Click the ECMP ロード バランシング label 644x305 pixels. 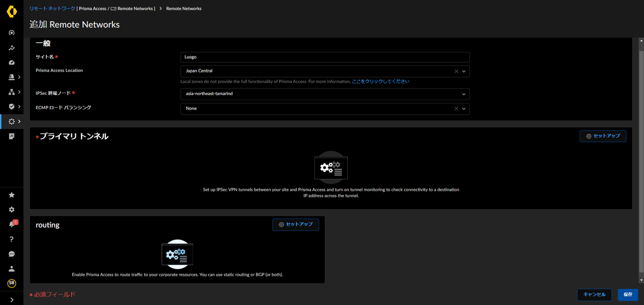(63, 108)
